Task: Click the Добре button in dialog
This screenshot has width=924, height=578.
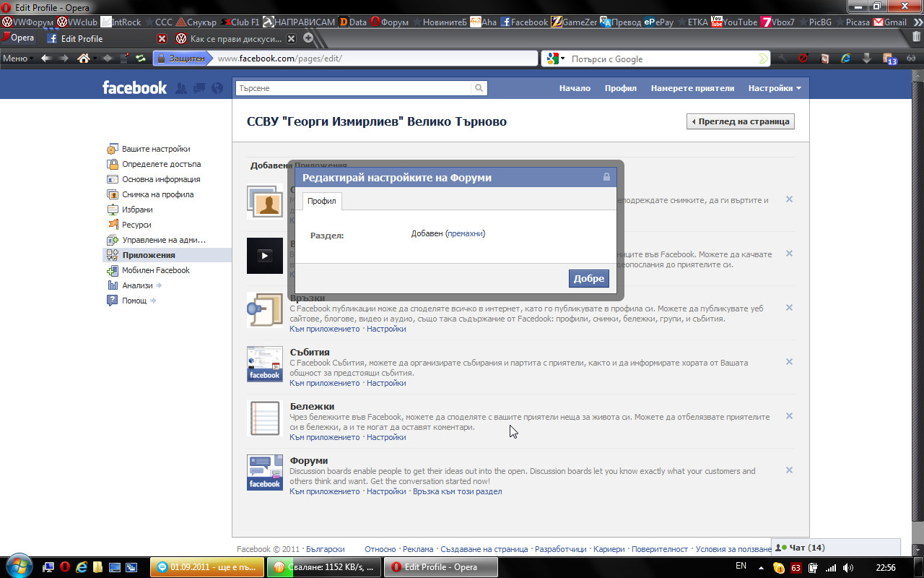Action: coord(589,279)
